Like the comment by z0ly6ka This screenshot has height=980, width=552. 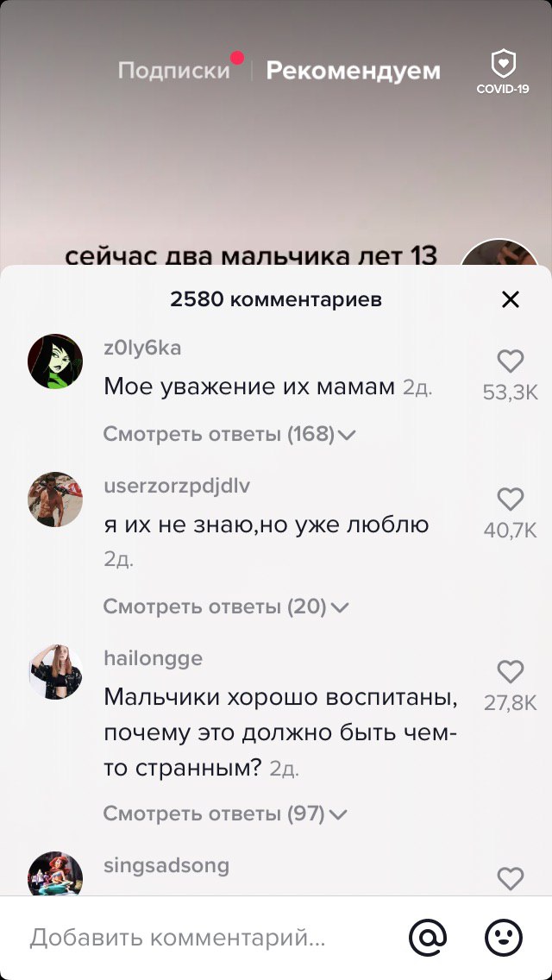coord(510,361)
